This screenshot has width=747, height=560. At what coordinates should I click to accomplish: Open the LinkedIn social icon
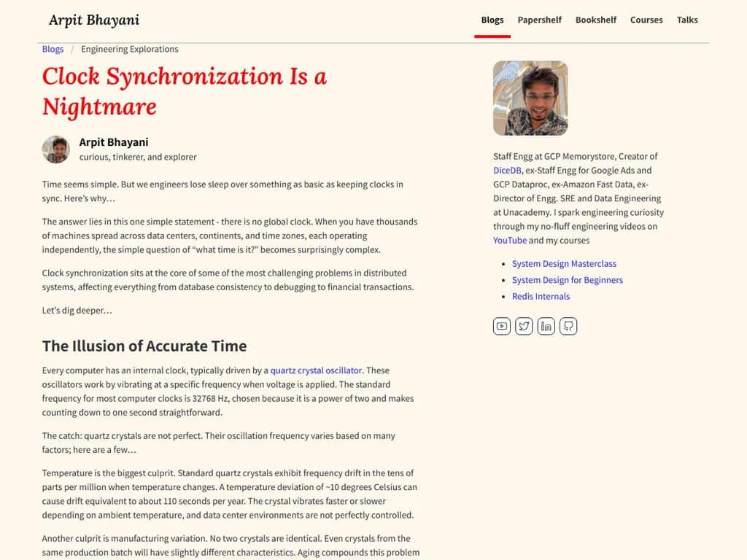(x=546, y=326)
